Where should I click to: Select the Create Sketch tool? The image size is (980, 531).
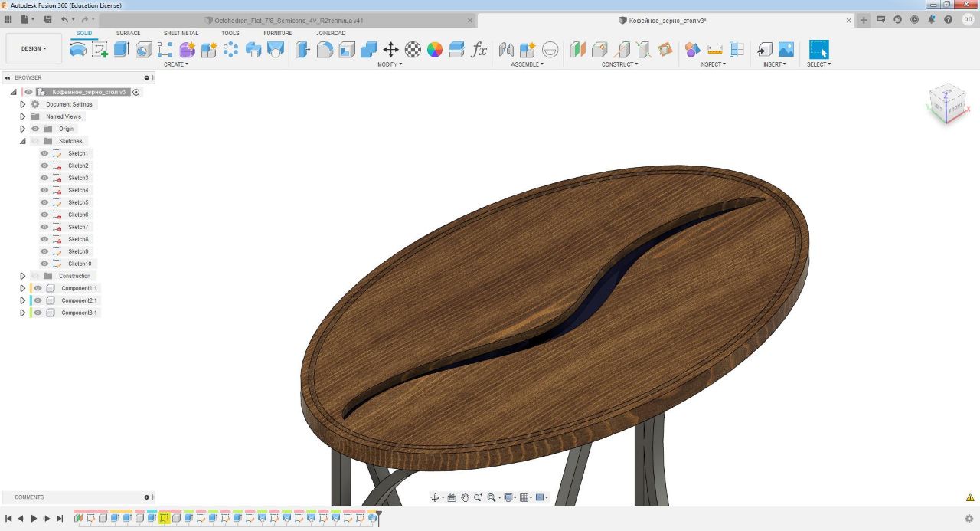pyautogui.click(x=100, y=50)
